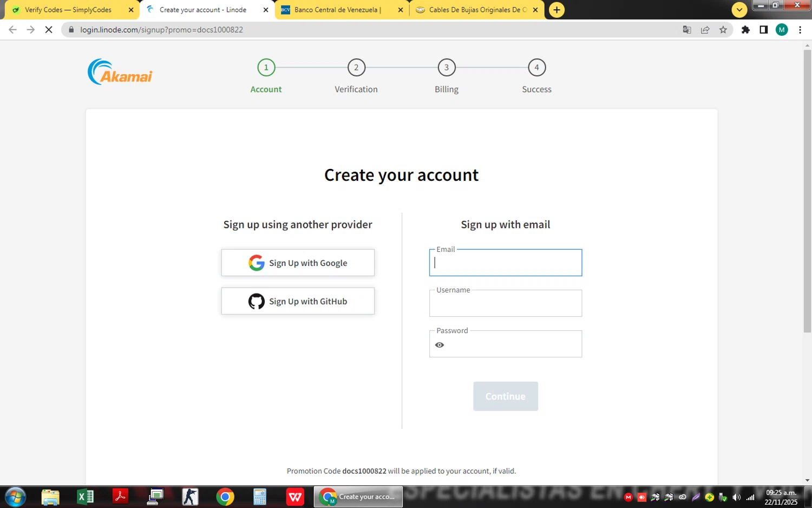Screen dimensions: 812x508
Task: Click the browser forward arrow
Action: click(30, 30)
